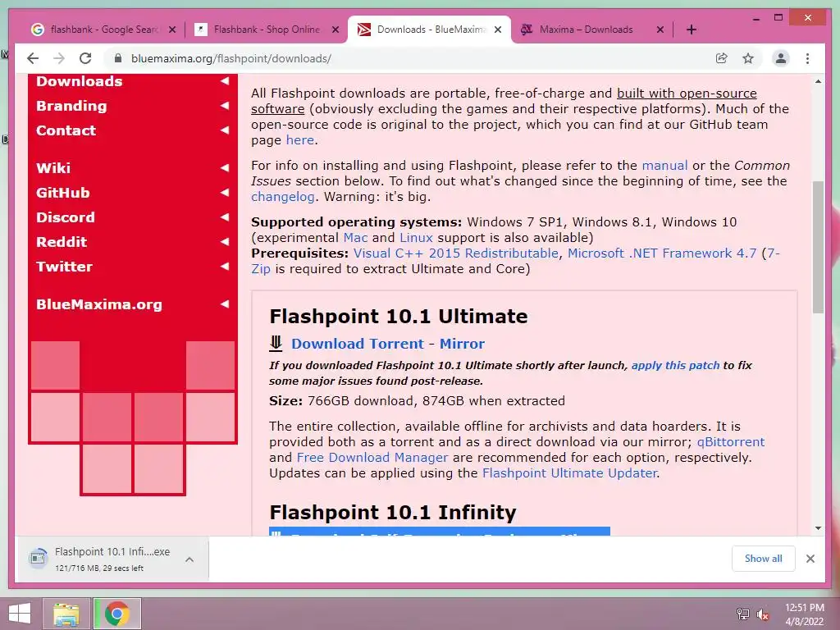This screenshot has width=840, height=630.
Task: Click the Chrome taskbar icon
Action: [116, 614]
